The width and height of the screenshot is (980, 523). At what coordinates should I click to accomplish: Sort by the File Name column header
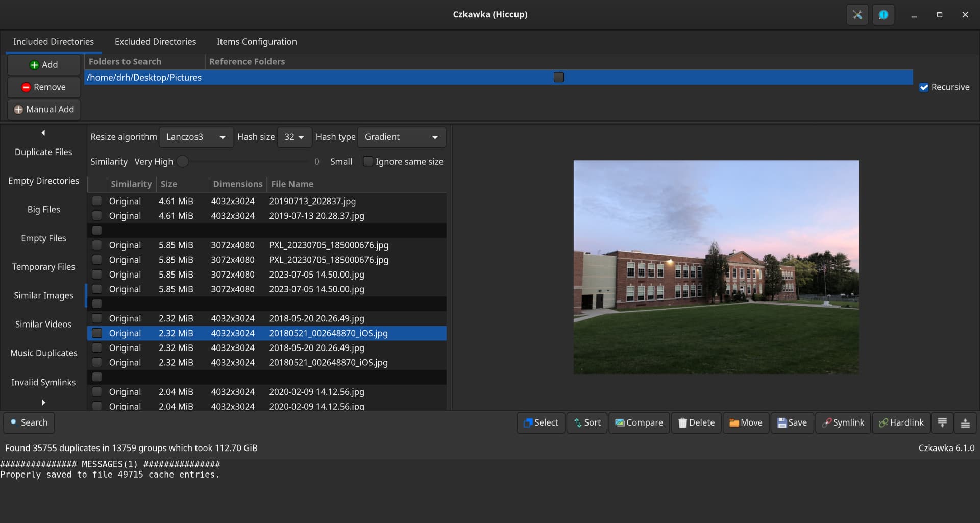point(357,184)
